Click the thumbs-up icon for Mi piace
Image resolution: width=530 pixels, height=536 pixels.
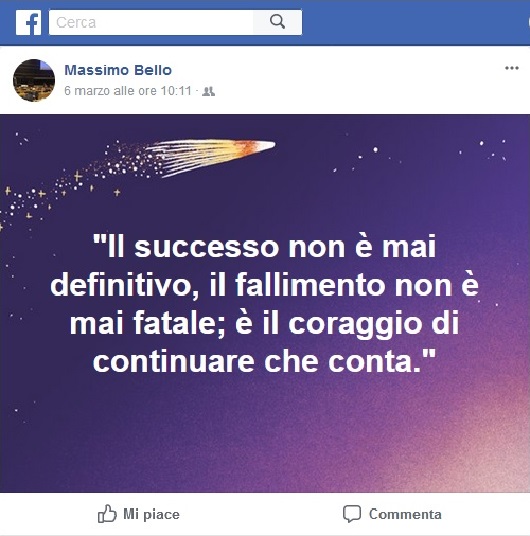(x=107, y=514)
